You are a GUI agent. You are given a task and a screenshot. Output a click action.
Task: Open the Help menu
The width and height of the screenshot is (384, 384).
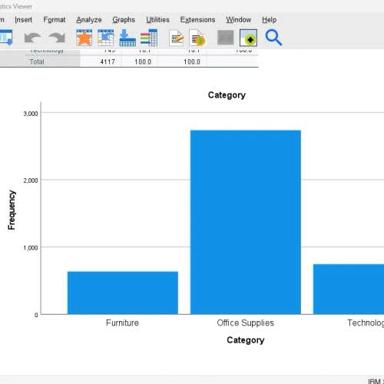coord(269,20)
